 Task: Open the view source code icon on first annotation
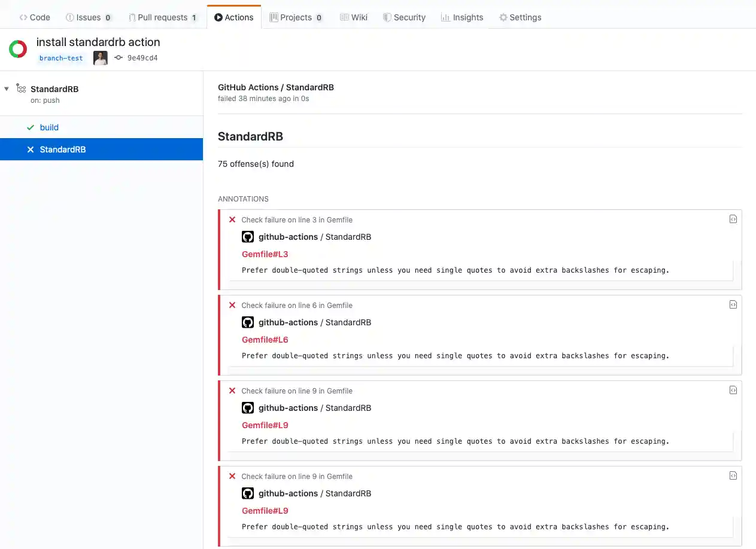tap(733, 219)
